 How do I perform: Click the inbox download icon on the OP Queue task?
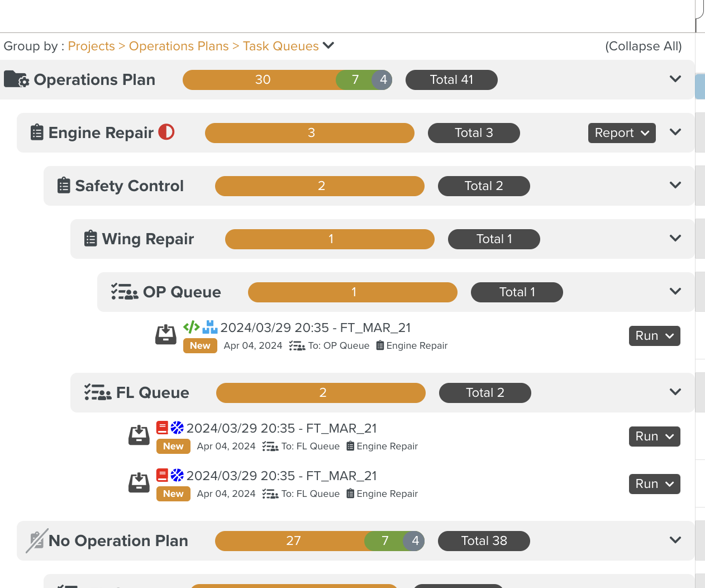click(166, 335)
